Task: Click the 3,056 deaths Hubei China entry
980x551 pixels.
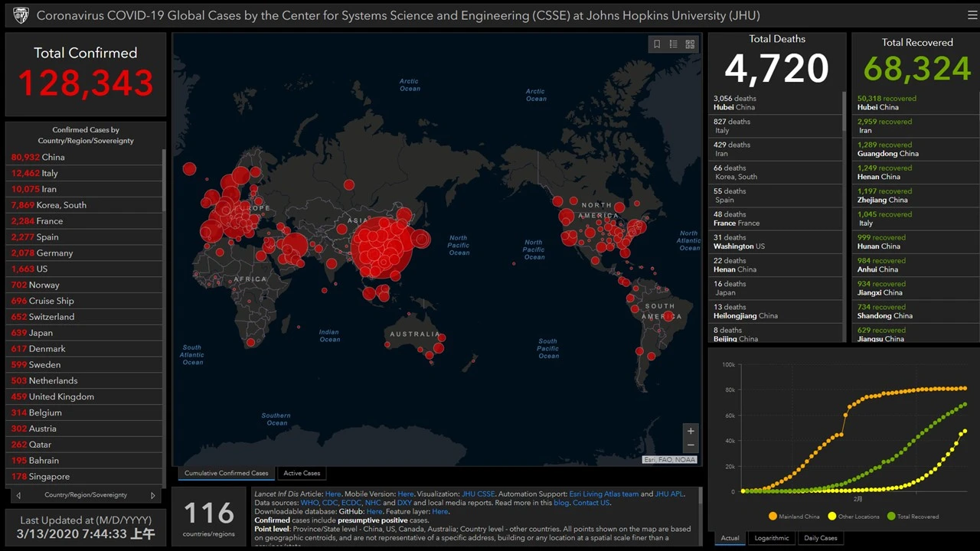Action: pos(776,103)
